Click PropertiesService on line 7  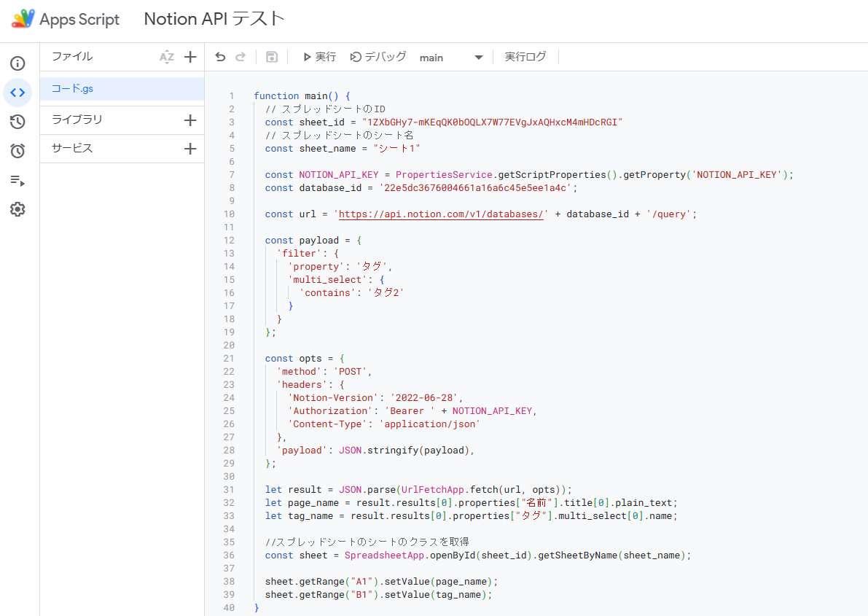click(444, 175)
